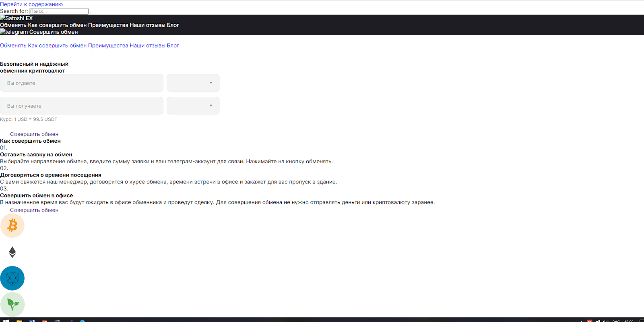This screenshot has height=322, width=644.
Task: Click the blue 'Как совершить обмен' link
Action: click(x=57, y=46)
